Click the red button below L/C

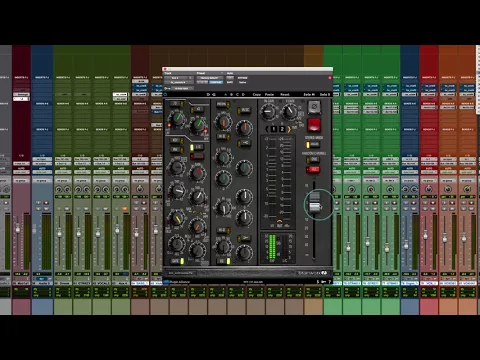tap(197, 156)
